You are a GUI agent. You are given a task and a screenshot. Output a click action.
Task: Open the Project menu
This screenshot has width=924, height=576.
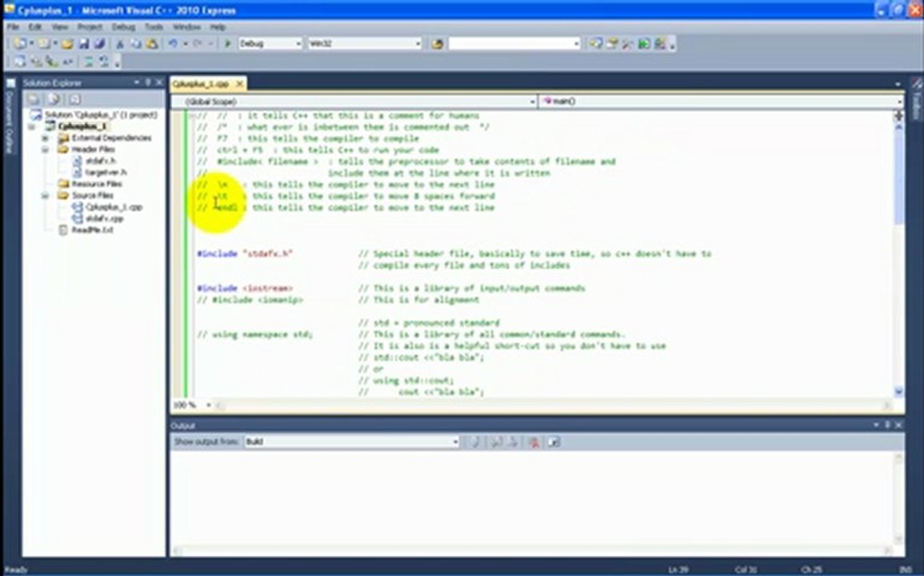coord(90,27)
